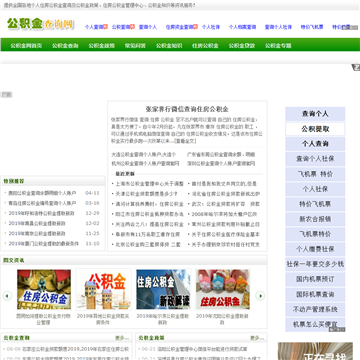This screenshot has width=360, height=360.
Task: Open news 河北省住房公积金贷款新规出炉
Action: click(x=226, y=194)
